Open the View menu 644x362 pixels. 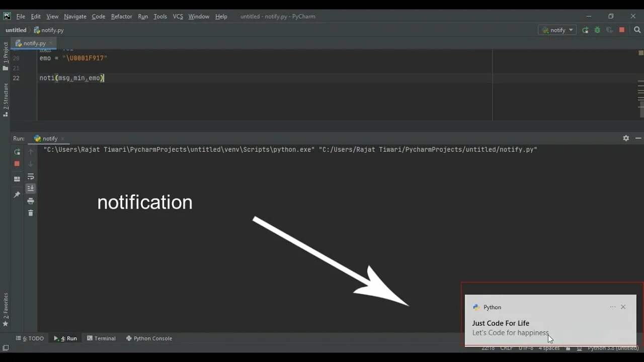pos(52,17)
